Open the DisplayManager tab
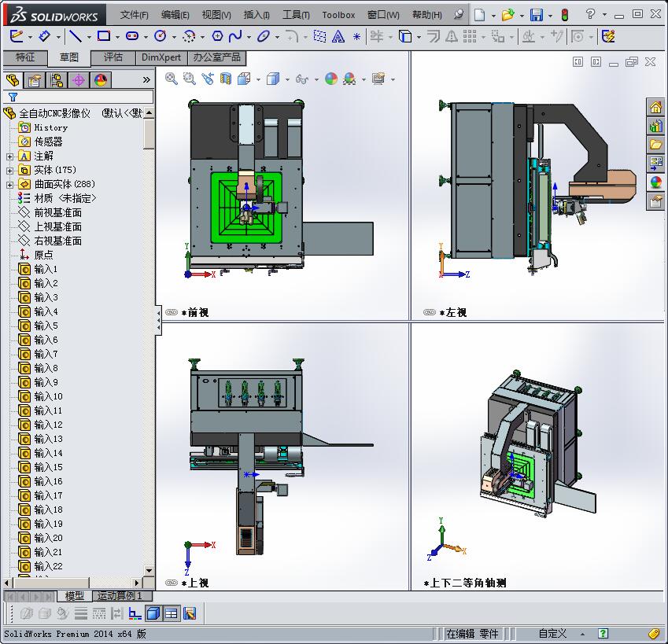 [101, 79]
